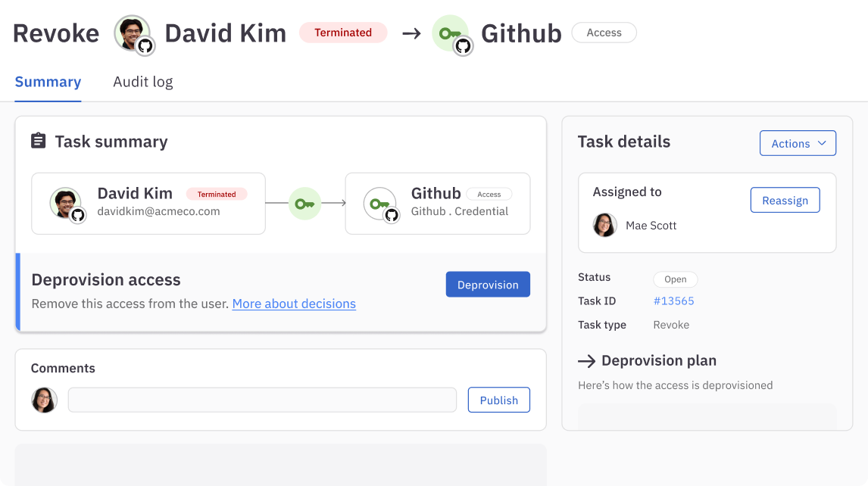Switch to the Audit log tab
Image resolution: width=868 pixels, height=486 pixels.
click(143, 82)
